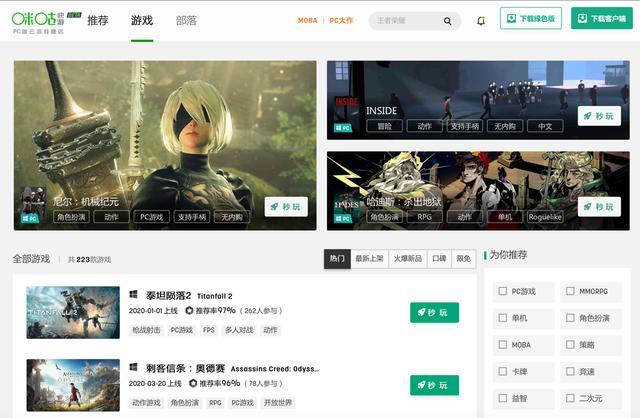The height and width of the screenshot is (418, 640).
Task: Check the MMORPG filter checkbox
Action: coord(570,291)
